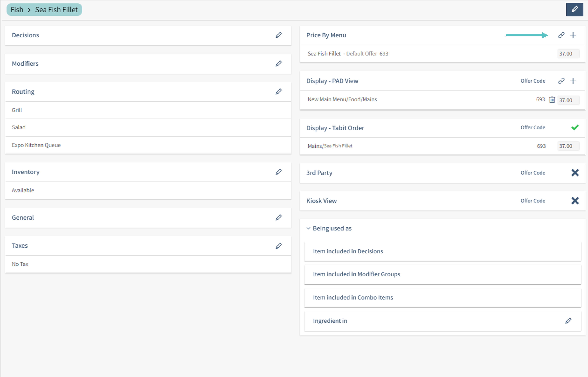This screenshot has height=377, width=588.
Task: Collapse the Being used as section
Action: point(308,228)
